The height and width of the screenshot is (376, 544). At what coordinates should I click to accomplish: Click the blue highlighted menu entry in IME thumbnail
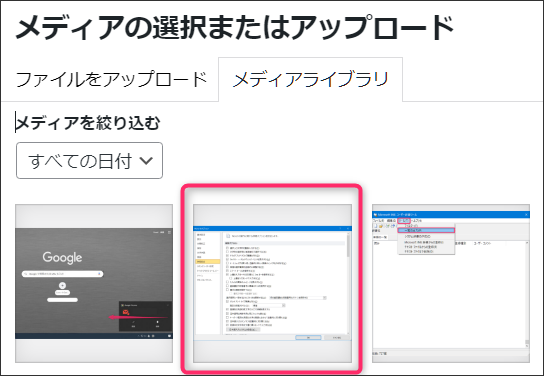click(x=426, y=230)
